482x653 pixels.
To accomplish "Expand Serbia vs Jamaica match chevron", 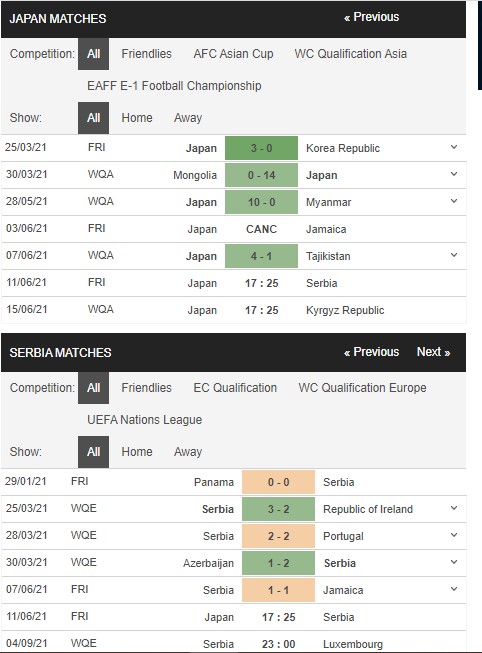I will (454, 589).
